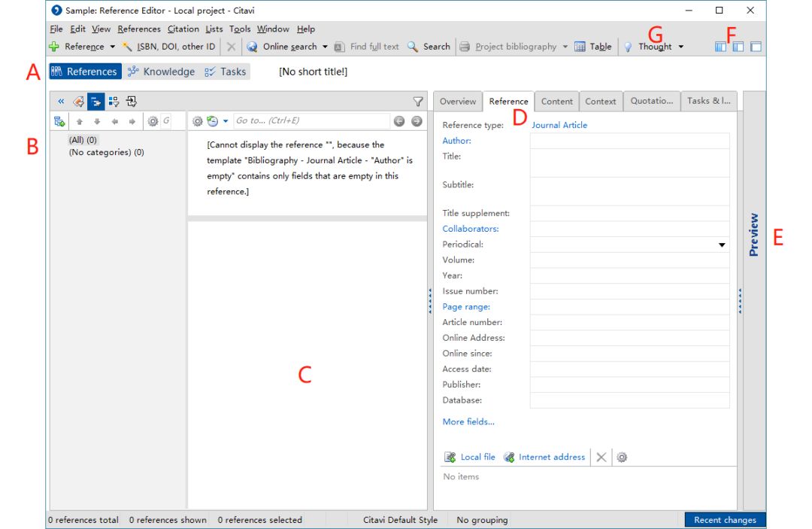Click the delete X icon in toolbar
Viewport: 812px width, 529px height.
(231, 47)
